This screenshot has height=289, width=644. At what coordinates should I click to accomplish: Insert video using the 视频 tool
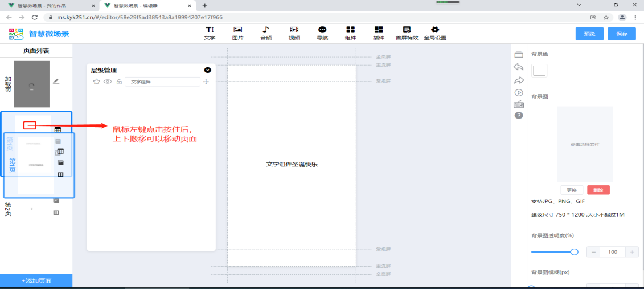tap(294, 33)
